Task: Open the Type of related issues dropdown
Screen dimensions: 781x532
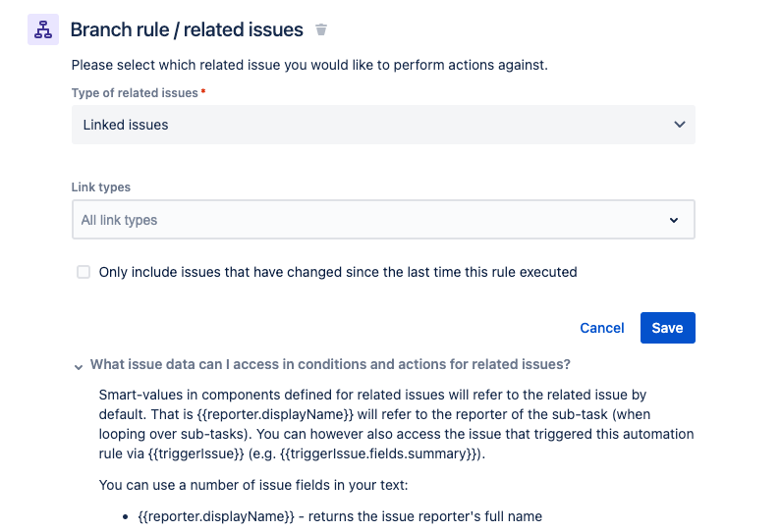Action: tap(383, 125)
